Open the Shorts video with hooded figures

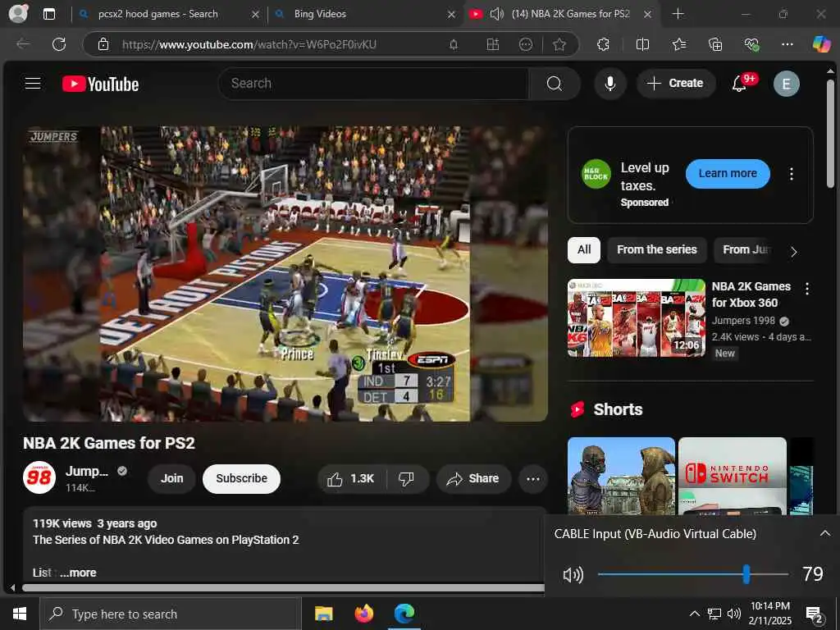(x=622, y=477)
